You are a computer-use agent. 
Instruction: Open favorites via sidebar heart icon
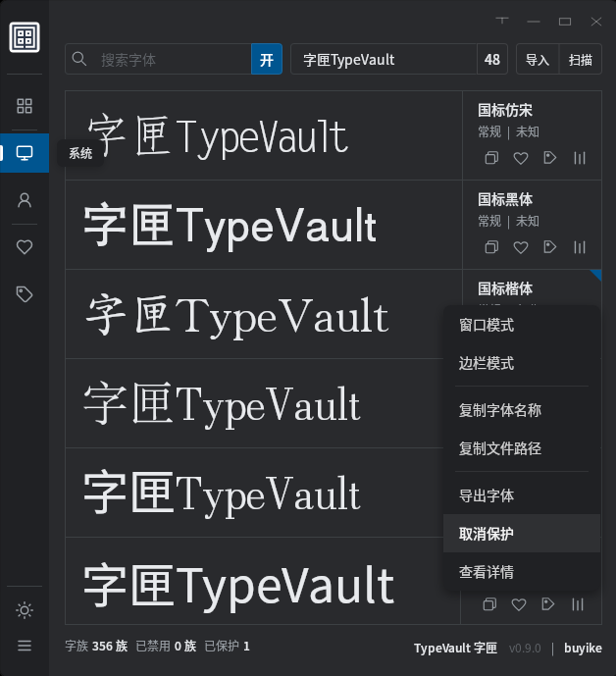[x=25, y=247]
